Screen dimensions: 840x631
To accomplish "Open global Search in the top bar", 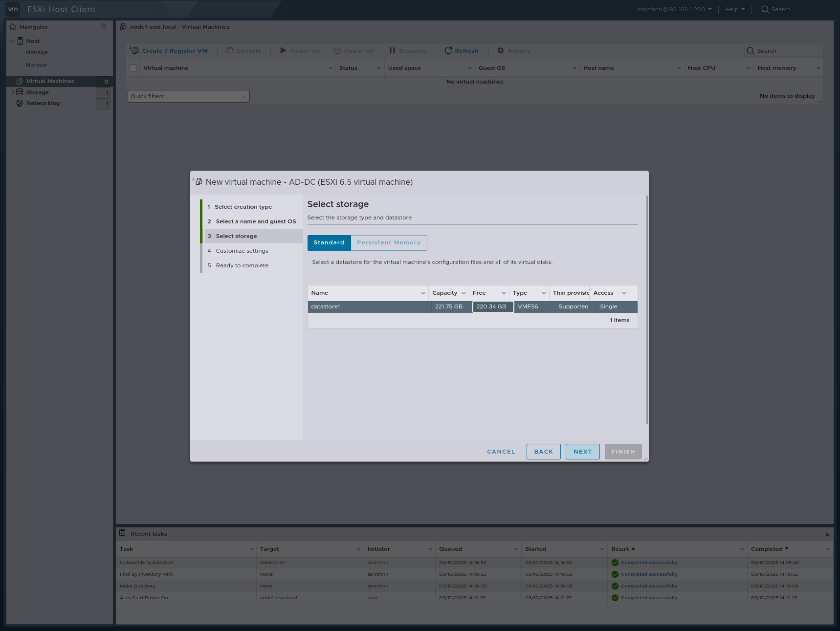I will (775, 9).
